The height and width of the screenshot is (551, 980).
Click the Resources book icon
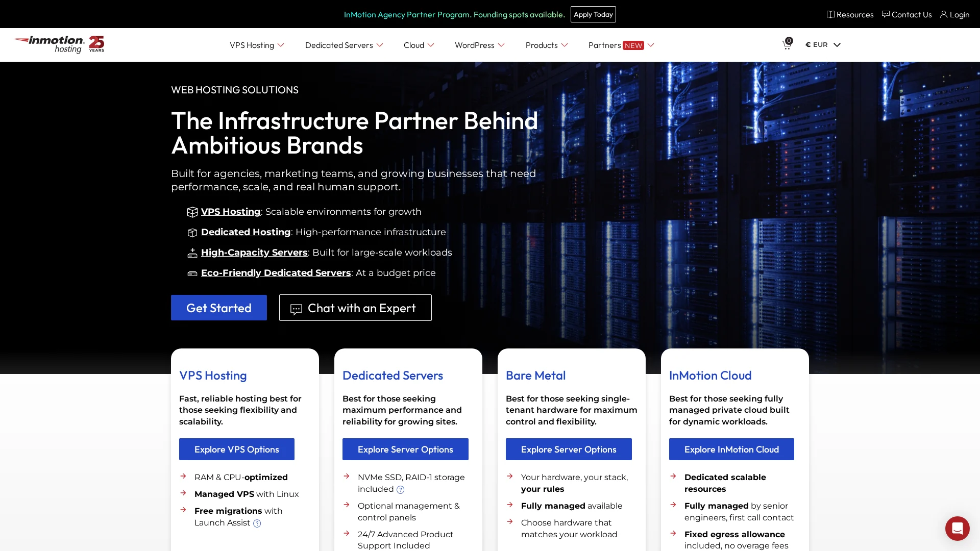[x=830, y=14]
